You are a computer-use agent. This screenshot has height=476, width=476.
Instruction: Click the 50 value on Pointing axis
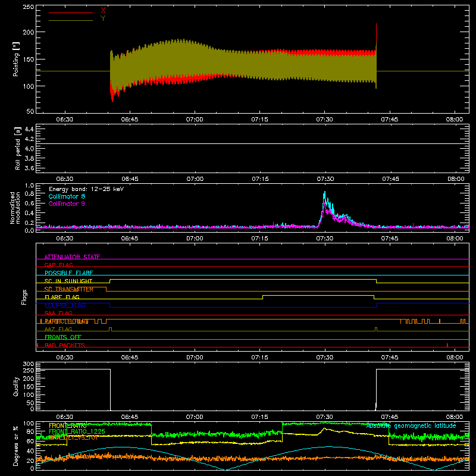[x=30, y=111]
